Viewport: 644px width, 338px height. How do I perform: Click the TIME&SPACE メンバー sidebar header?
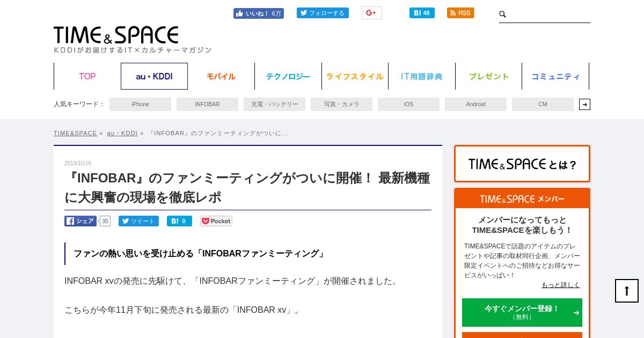[522, 199]
